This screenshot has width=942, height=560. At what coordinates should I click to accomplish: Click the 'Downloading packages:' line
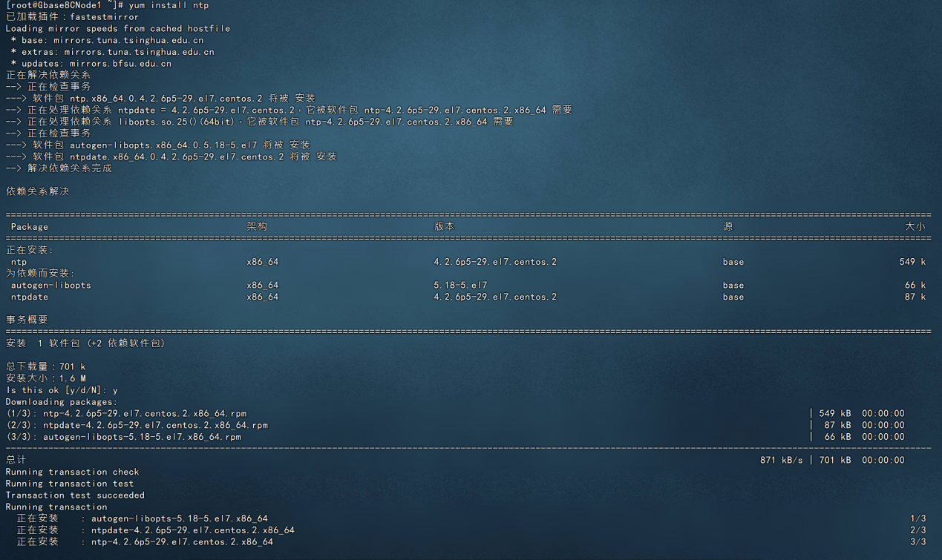[x=62, y=402]
